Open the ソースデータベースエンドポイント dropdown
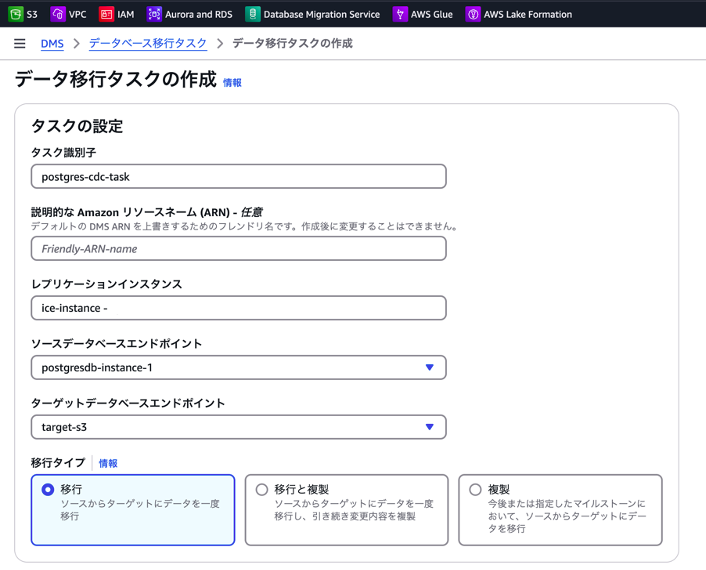Screen dimensions: 706x570 (x=239, y=367)
